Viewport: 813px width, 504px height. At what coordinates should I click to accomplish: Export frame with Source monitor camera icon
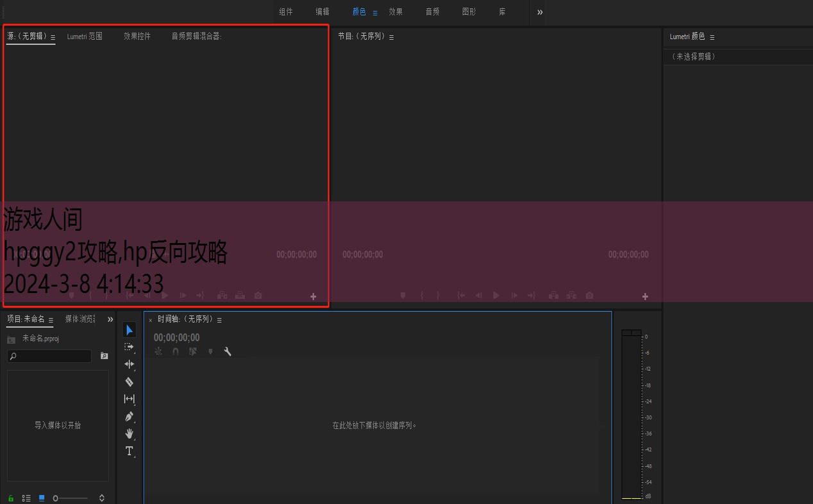(x=258, y=296)
